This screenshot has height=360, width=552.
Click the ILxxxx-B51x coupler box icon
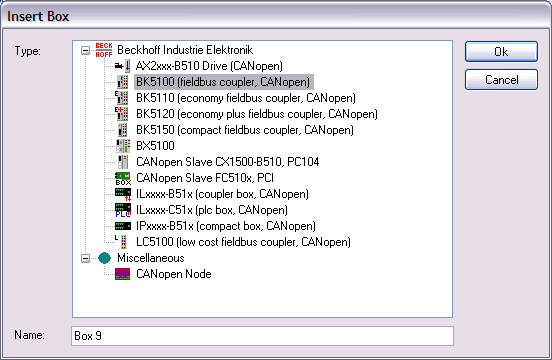[x=123, y=194]
